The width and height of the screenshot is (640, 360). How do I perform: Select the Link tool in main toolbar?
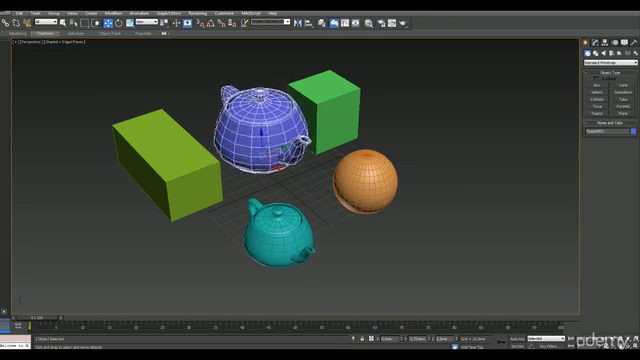5,23
